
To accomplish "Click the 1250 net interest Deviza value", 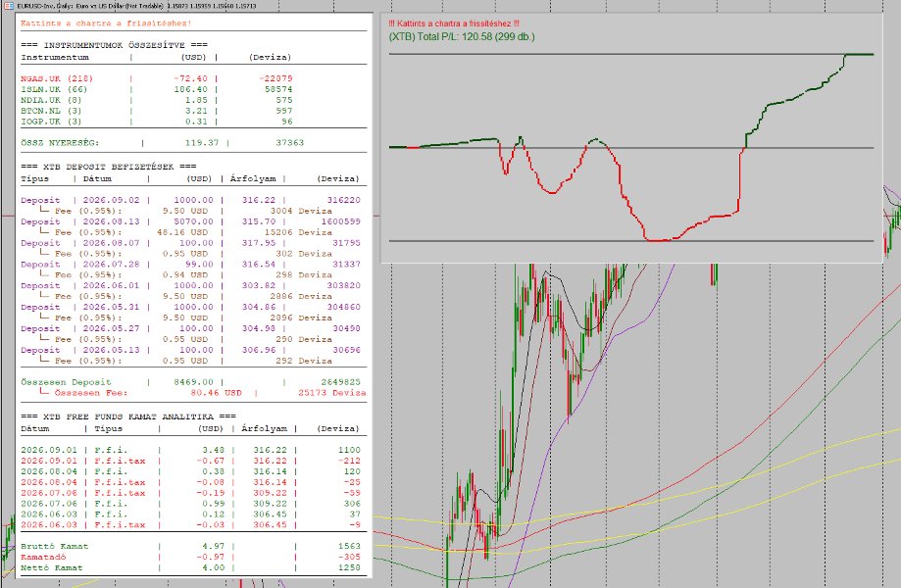I will point(349,567).
